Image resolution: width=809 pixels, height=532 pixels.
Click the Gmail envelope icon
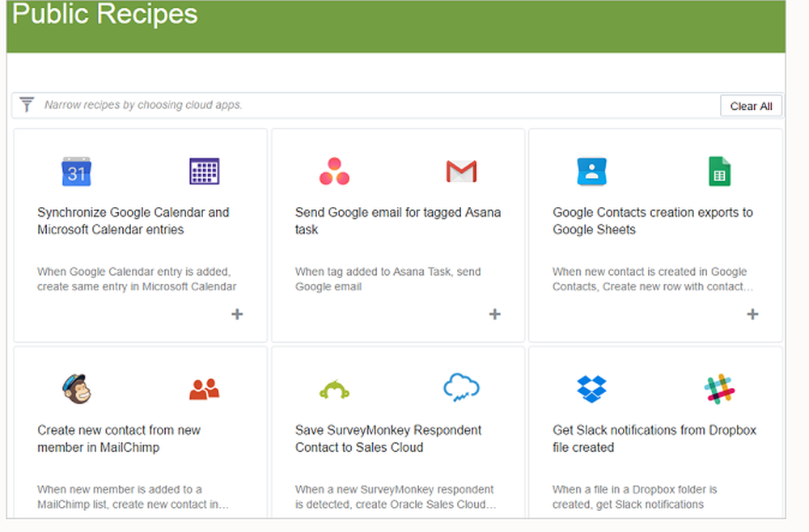[x=461, y=171]
